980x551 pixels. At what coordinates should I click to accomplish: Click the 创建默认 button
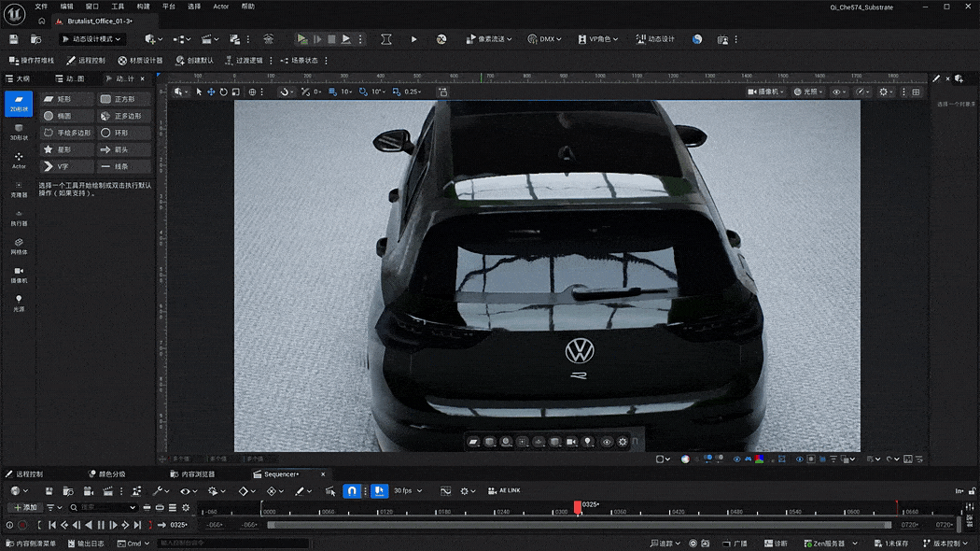195,61
